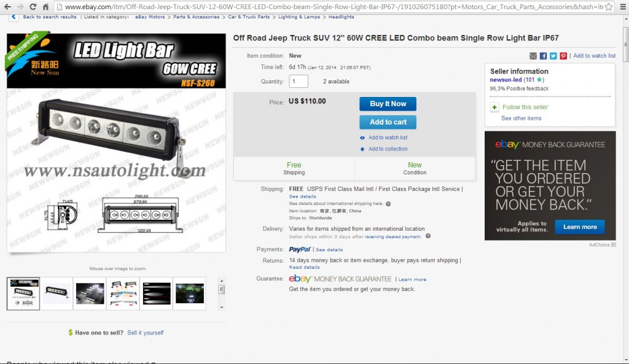Go to browser home icon
Screen dimensions: 629x364
pos(45,6)
